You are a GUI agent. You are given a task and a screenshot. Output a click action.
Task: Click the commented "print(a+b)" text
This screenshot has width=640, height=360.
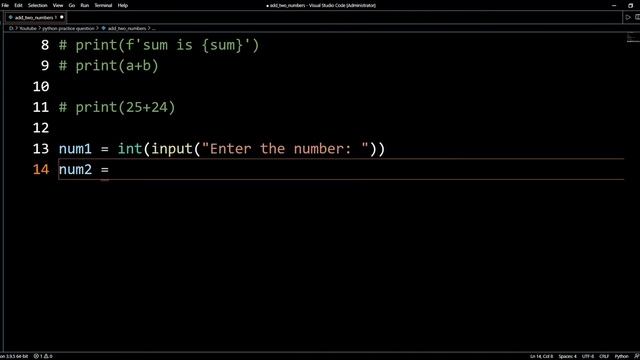[x=117, y=66]
